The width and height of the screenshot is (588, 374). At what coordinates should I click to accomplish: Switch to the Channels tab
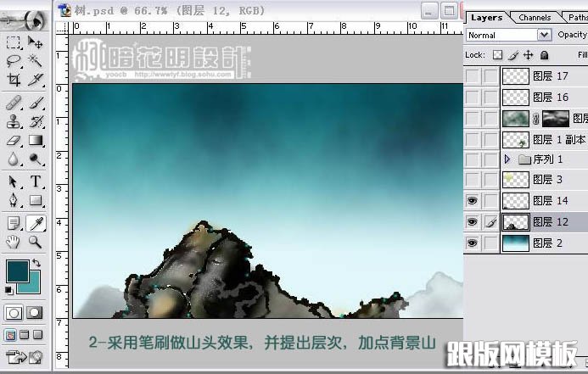(x=535, y=17)
